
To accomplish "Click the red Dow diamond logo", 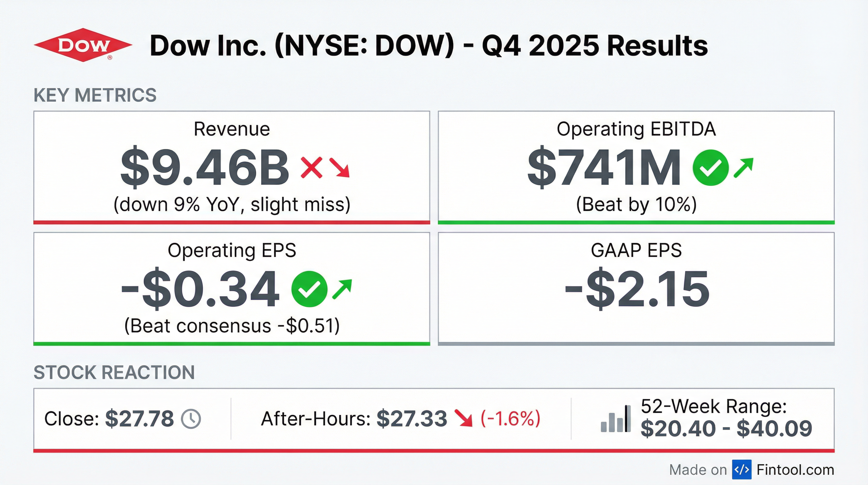I will click(83, 45).
